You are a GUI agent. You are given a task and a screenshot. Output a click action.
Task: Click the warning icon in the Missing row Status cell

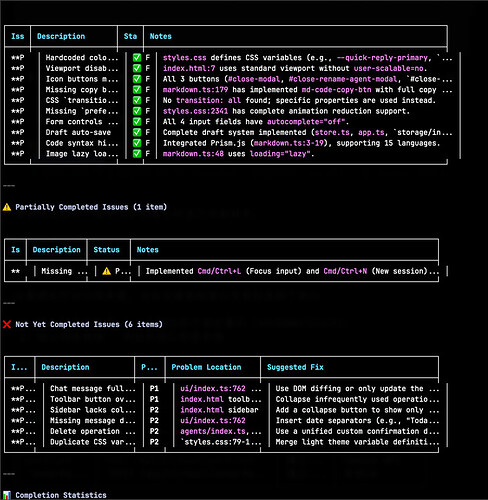[107, 271]
